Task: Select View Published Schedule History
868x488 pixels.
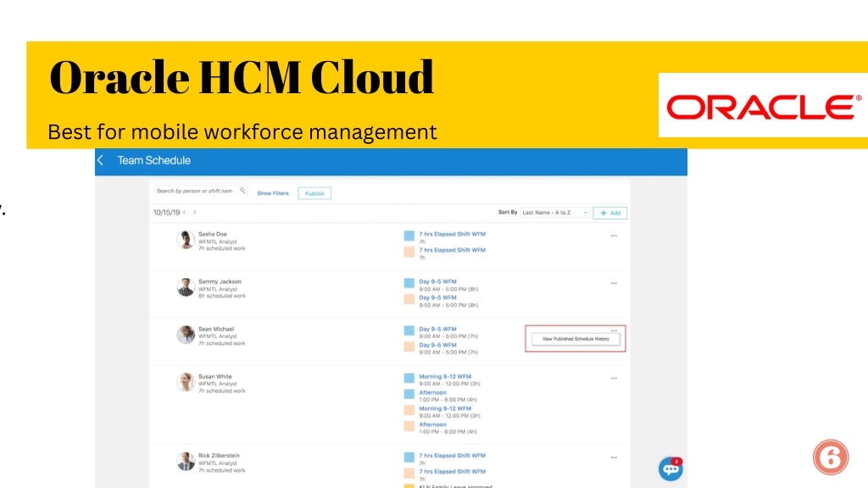Action: [x=576, y=339]
